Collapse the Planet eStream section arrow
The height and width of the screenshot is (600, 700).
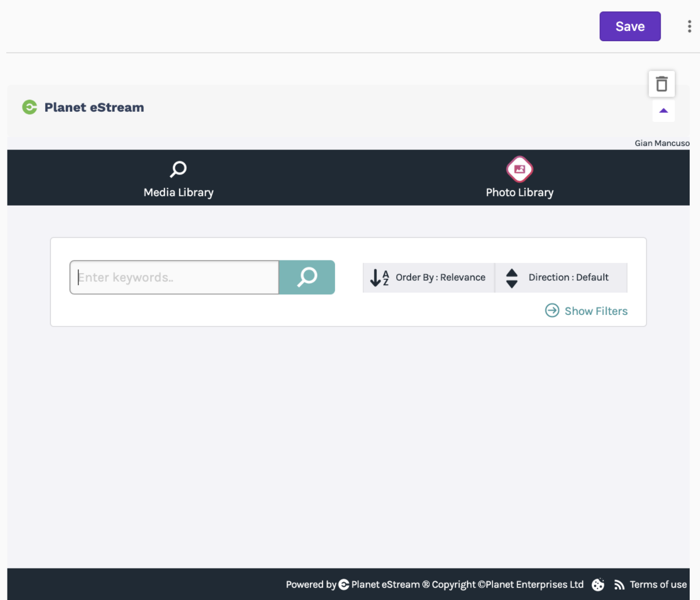pos(663,110)
